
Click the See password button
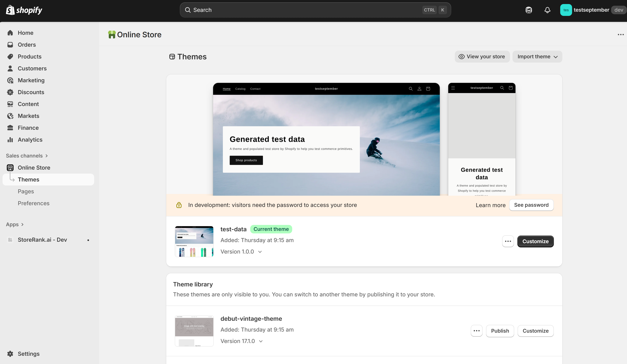531,205
